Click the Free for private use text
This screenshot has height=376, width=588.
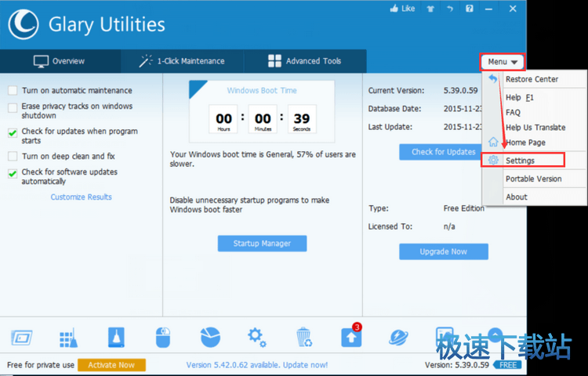tap(41, 365)
